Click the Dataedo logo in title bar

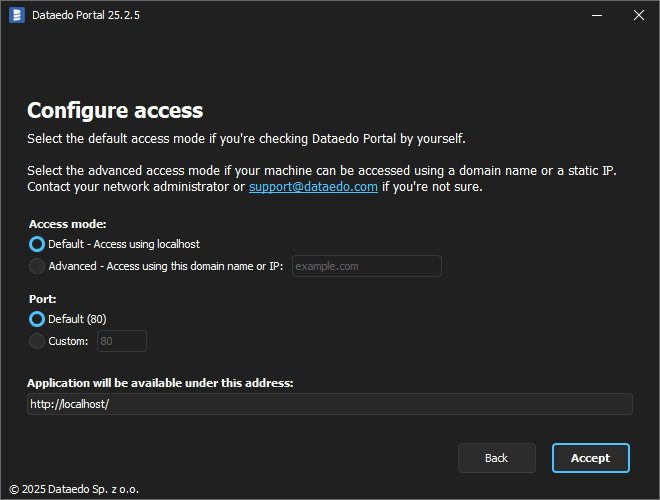16,15
